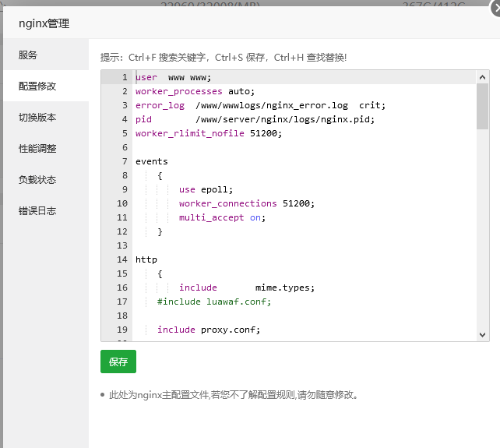Click line number 6 in the gutter
This screenshot has width=500, height=448.
tap(125, 147)
